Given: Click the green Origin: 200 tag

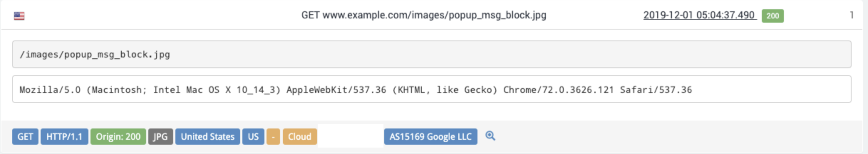Looking at the screenshot, I should click(118, 137).
